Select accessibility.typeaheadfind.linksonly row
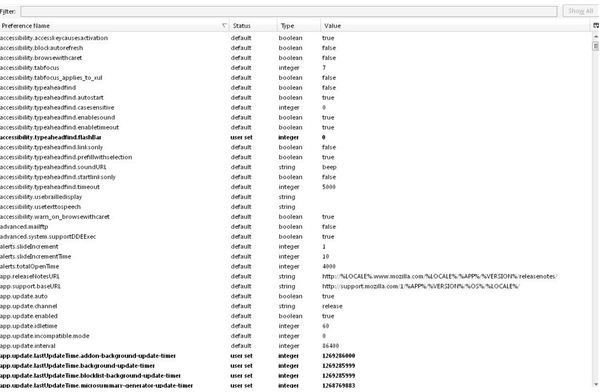Screen dimensions: 600x392 tap(296, 147)
